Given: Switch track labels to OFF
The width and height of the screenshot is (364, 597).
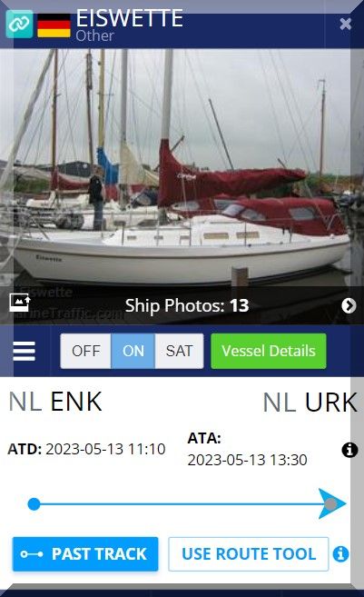Looking at the screenshot, I should [86, 351].
